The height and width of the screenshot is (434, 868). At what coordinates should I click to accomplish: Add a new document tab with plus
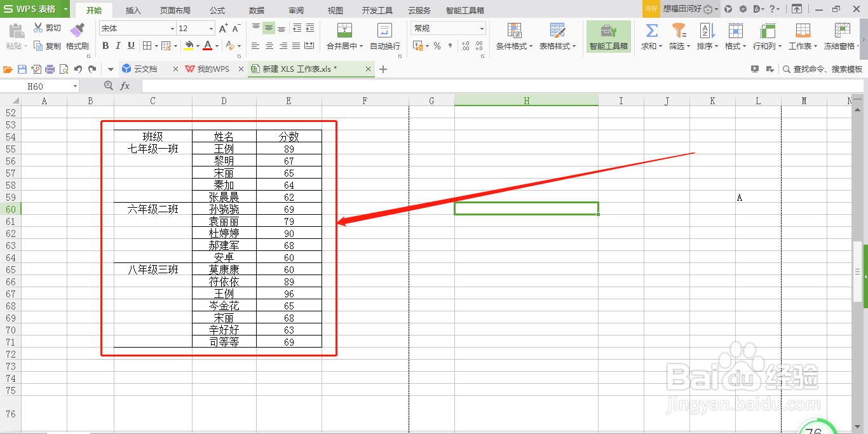tap(383, 69)
